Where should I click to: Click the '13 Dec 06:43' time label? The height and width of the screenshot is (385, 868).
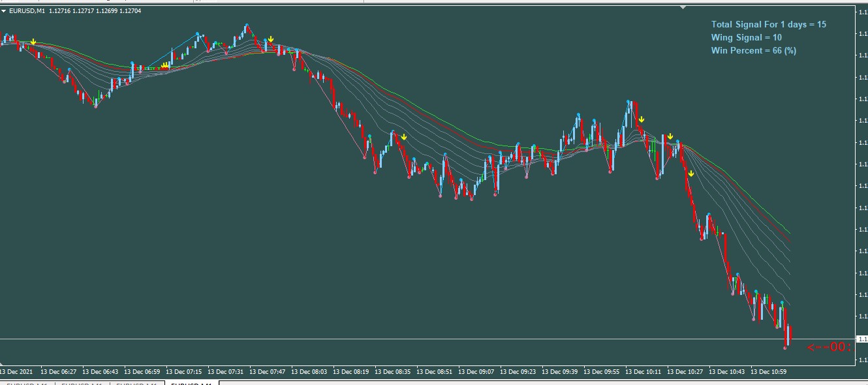pos(100,372)
